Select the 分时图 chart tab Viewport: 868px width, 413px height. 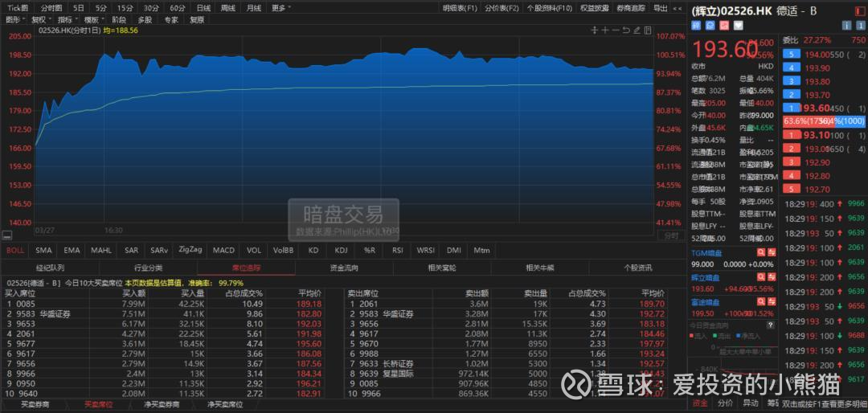click(x=51, y=8)
